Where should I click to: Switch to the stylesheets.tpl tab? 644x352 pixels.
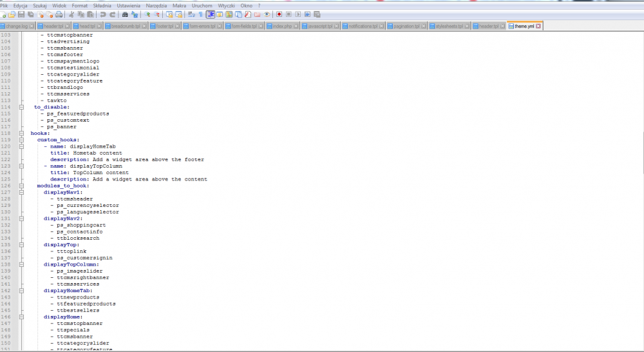point(449,26)
